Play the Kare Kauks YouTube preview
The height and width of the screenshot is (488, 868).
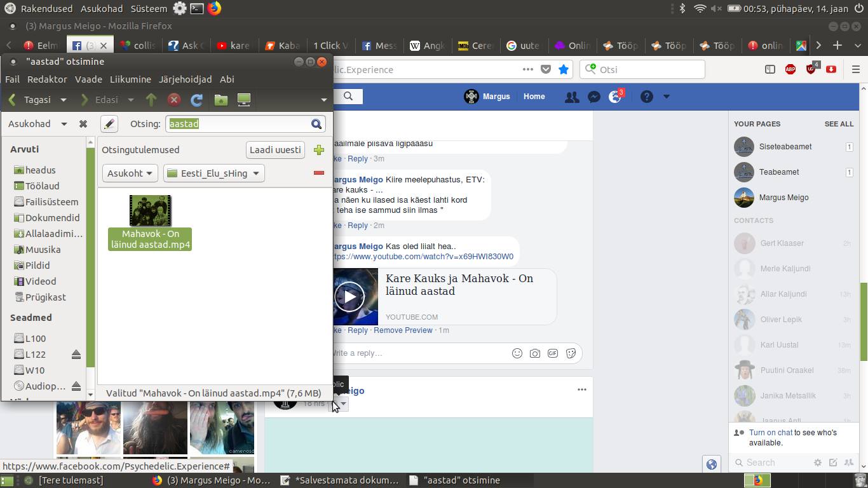(x=350, y=297)
